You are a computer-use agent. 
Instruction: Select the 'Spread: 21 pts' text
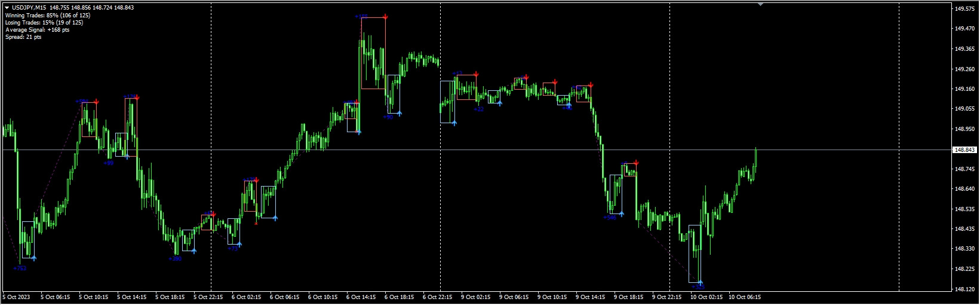tap(23, 37)
